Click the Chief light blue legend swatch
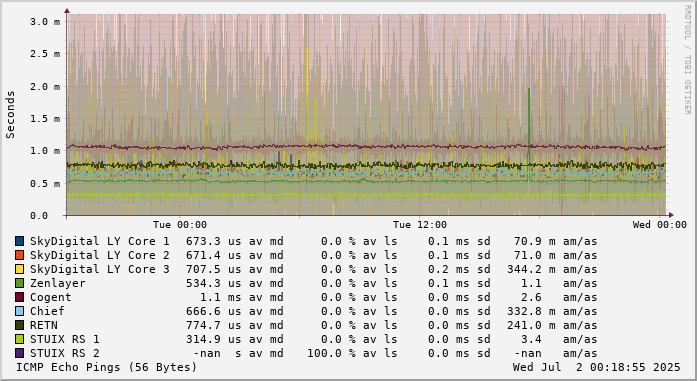 (x=20, y=311)
